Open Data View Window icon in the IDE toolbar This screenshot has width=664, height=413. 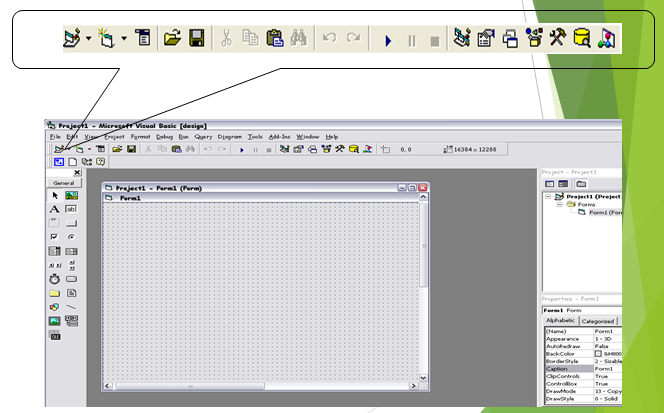pyautogui.click(x=354, y=149)
